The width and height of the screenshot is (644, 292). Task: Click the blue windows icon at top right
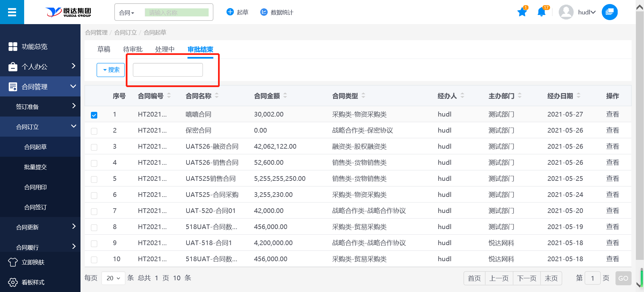609,12
